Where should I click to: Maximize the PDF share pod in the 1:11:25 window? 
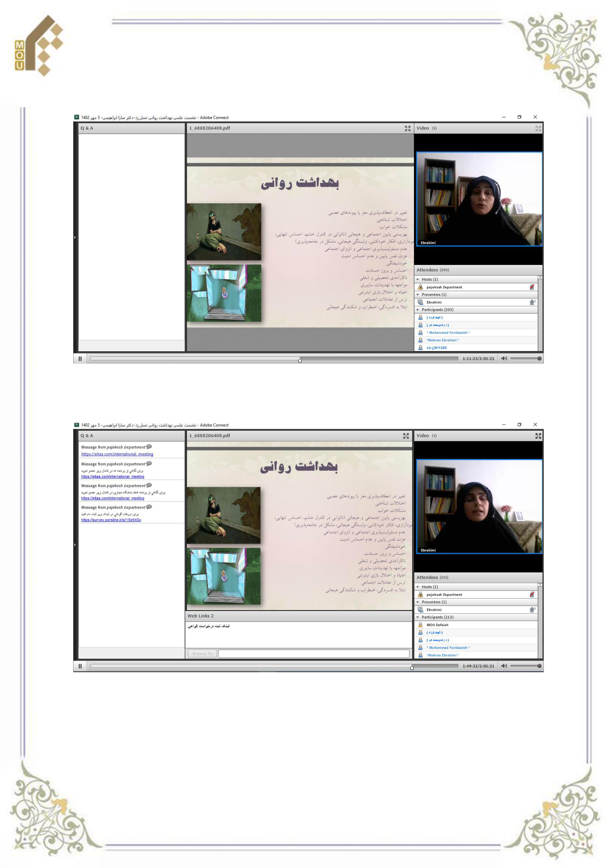(408, 129)
